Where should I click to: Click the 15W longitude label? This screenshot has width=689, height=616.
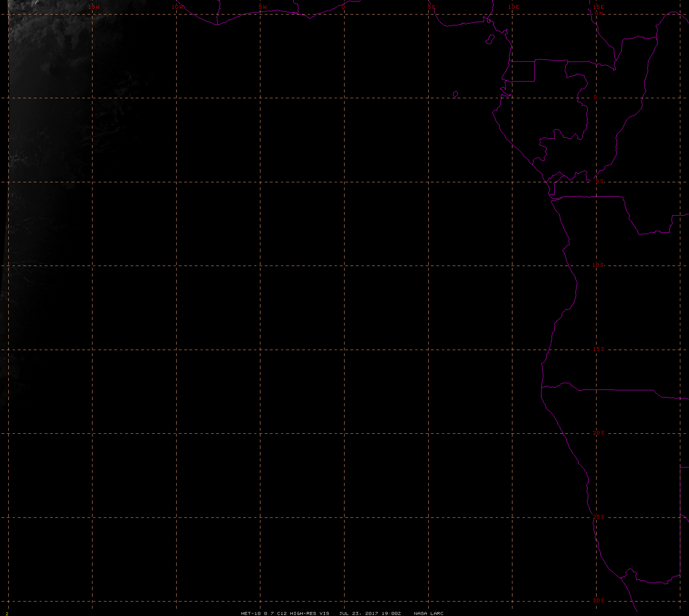(x=94, y=7)
